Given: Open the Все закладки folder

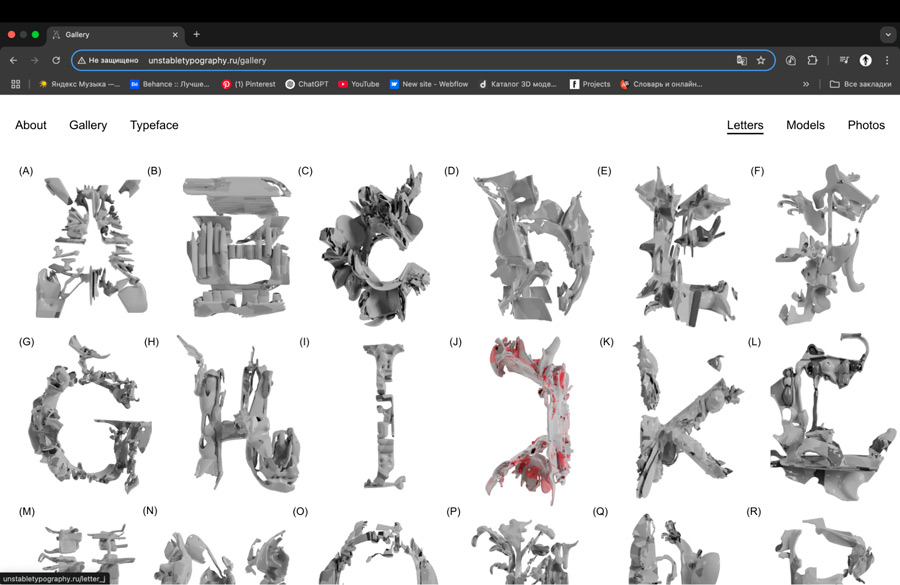Looking at the screenshot, I should pos(860,84).
